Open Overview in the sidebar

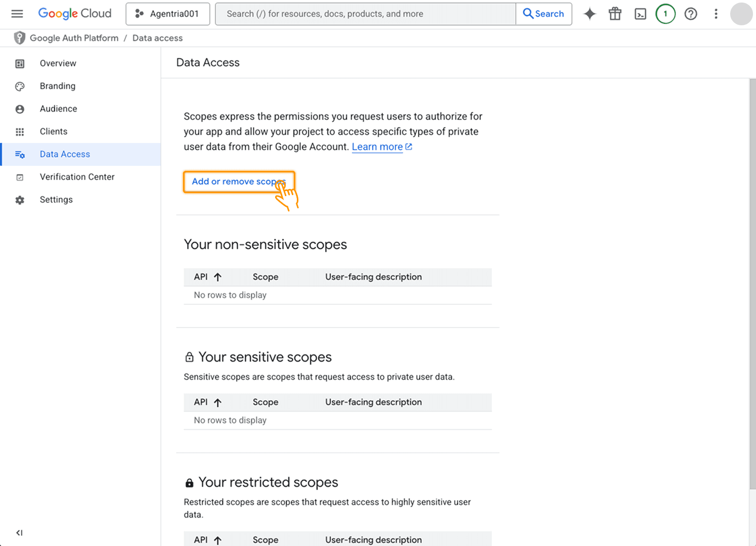80,63
